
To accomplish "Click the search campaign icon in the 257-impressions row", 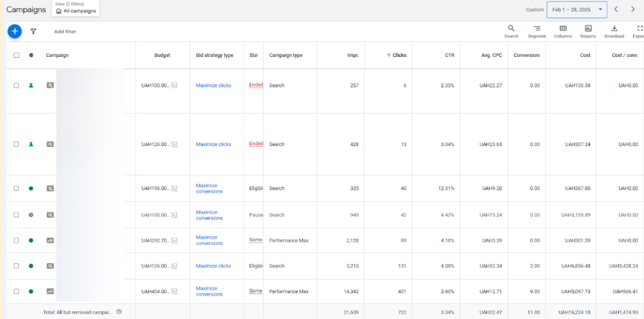I will (x=50, y=85).
